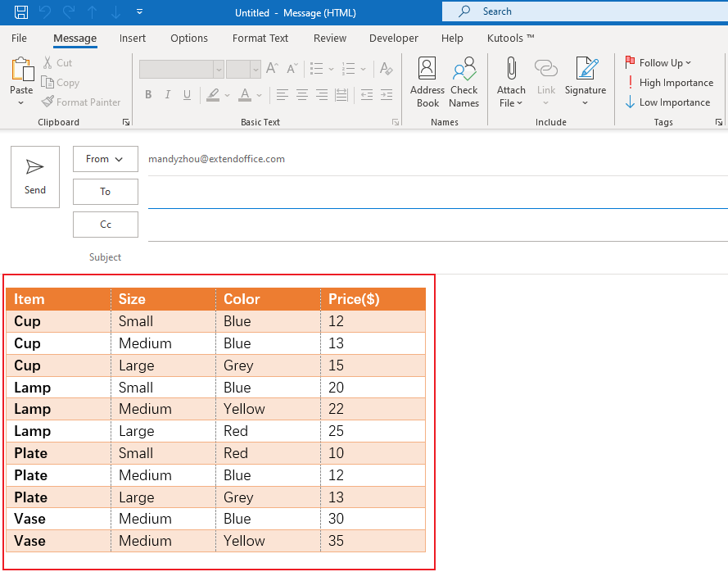The image size is (728, 581).
Task: Attach a file to the email
Action: 510,81
